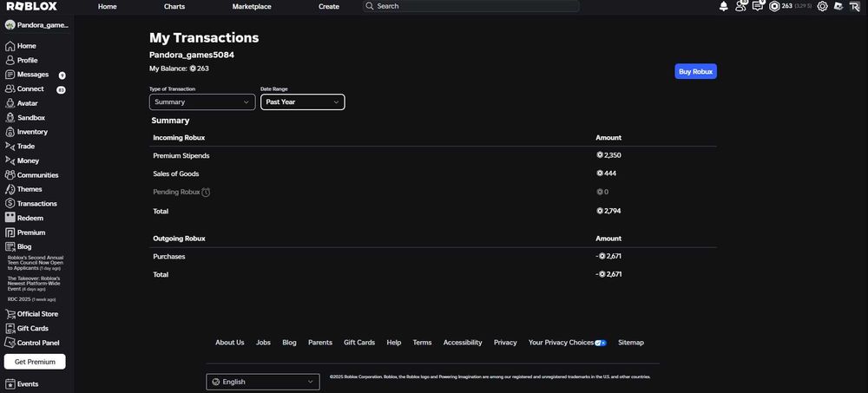Click the Events calendar icon in sidebar
Image resolution: width=868 pixels, height=393 pixels.
tap(10, 383)
